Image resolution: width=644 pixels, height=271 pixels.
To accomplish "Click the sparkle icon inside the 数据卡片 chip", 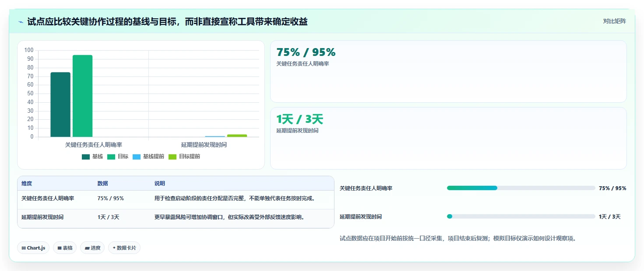I will point(114,248).
